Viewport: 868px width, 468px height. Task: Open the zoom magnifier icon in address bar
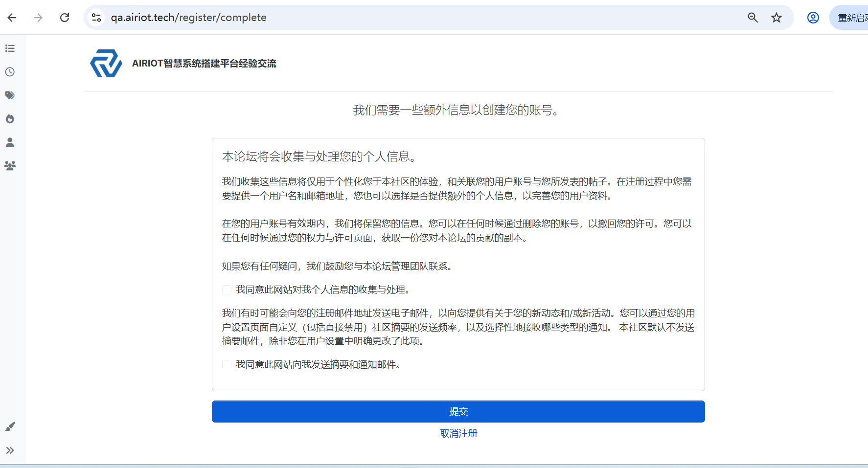(x=753, y=18)
